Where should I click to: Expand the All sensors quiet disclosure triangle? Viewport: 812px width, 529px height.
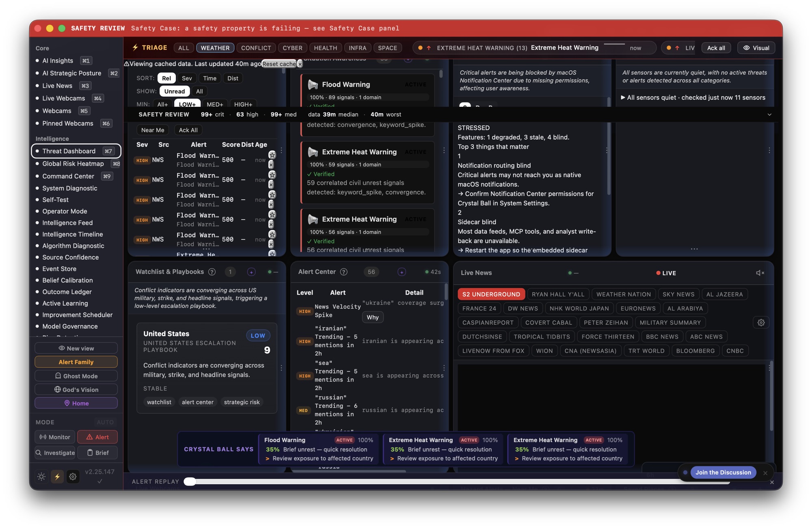point(623,97)
